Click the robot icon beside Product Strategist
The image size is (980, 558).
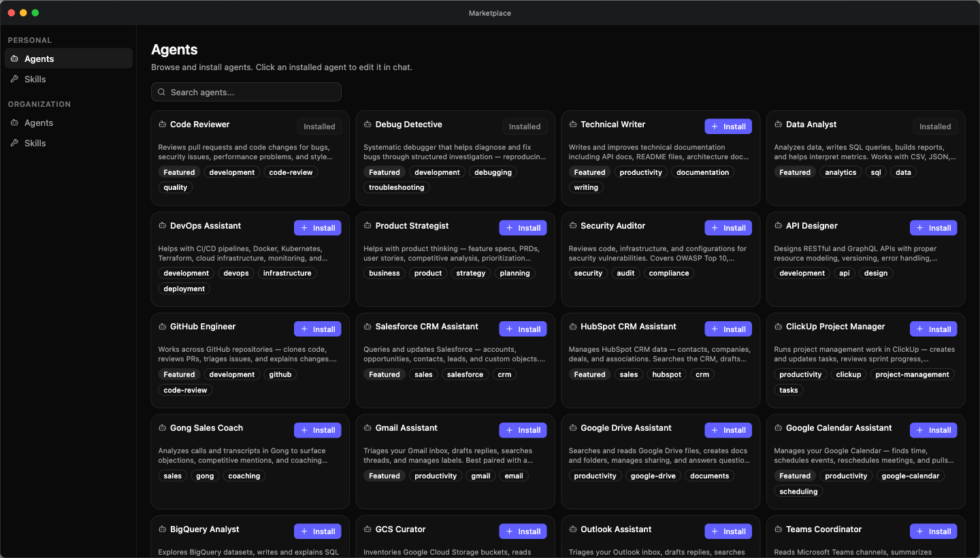click(367, 226)
